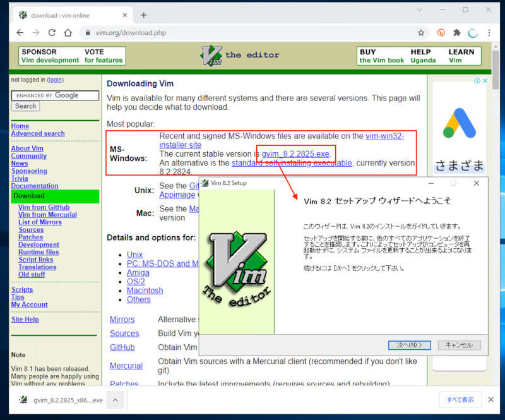Click the Vim logo in page header
Screen dimensions: 505x420
pyautogui.click(x=211, y=56)
